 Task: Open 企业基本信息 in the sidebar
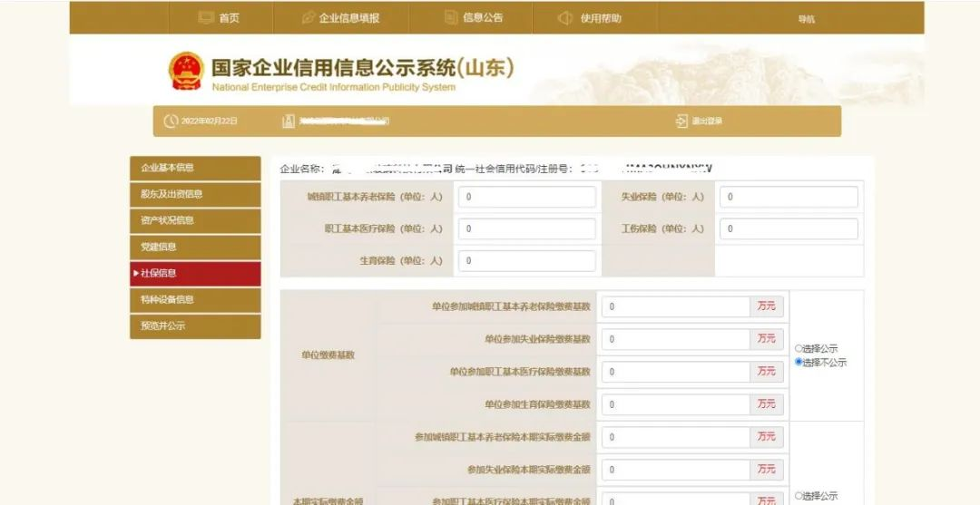195,168
